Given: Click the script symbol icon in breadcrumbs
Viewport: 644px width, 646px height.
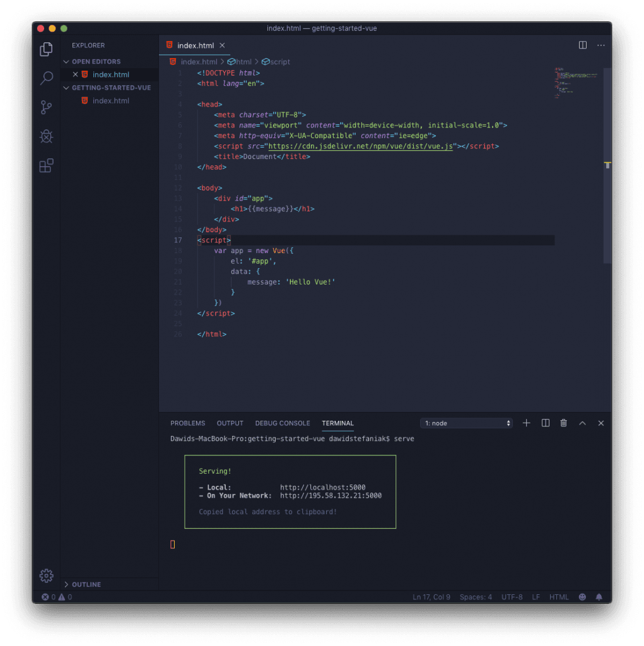Looking at the screenshot, I should pyautogui.click(x=266, y=62).
